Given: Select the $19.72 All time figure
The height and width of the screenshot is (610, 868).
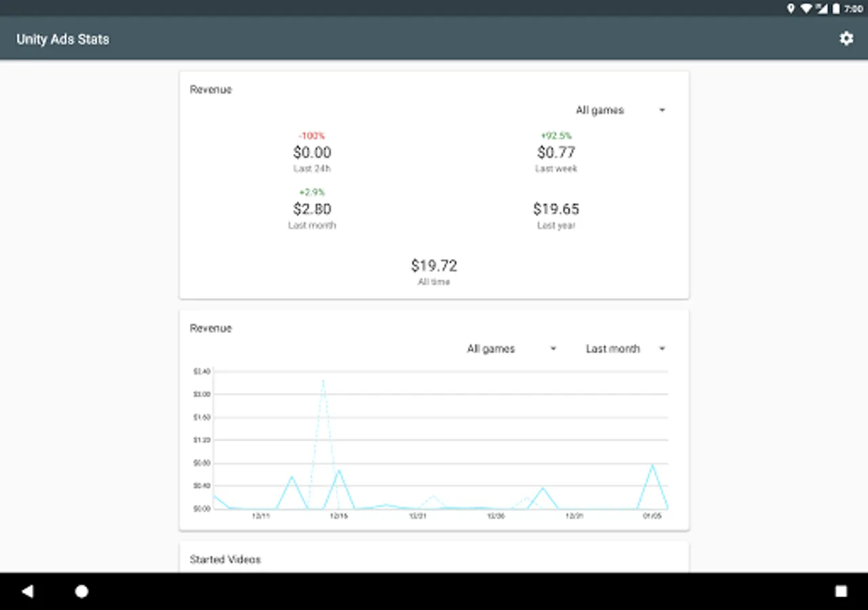Looking at the screenshot, I should (434, 265).
